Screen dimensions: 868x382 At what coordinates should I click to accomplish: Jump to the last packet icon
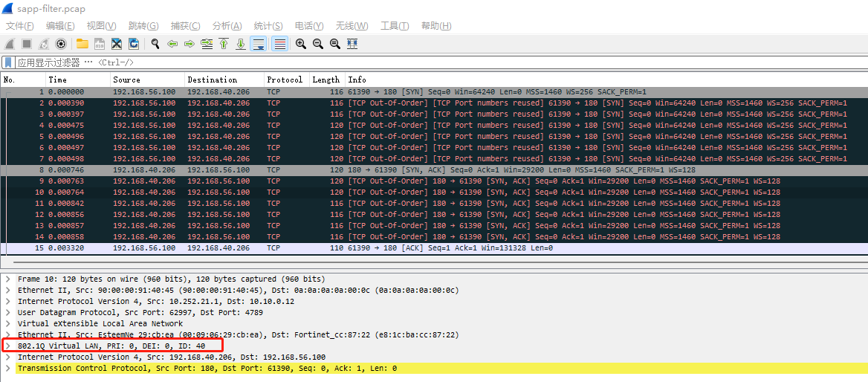click(x=241, y=44)
